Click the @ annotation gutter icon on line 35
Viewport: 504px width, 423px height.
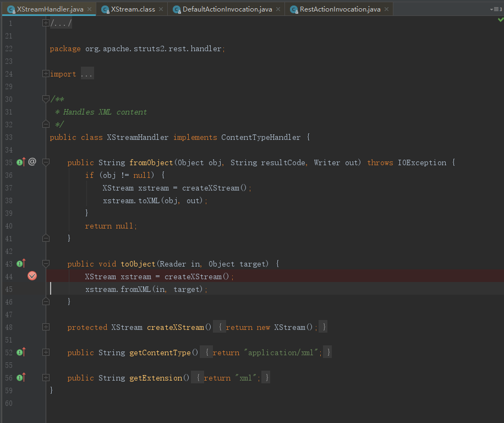pos(32,162)
